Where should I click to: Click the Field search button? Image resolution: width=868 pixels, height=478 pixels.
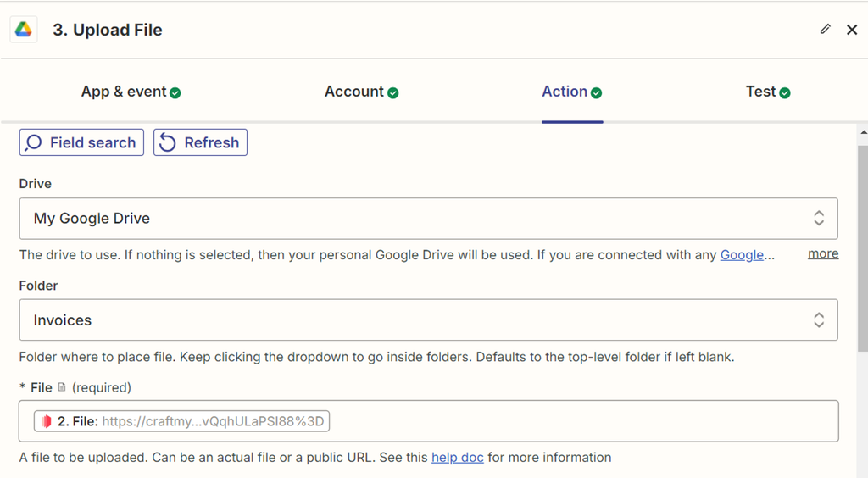[81, 142]
